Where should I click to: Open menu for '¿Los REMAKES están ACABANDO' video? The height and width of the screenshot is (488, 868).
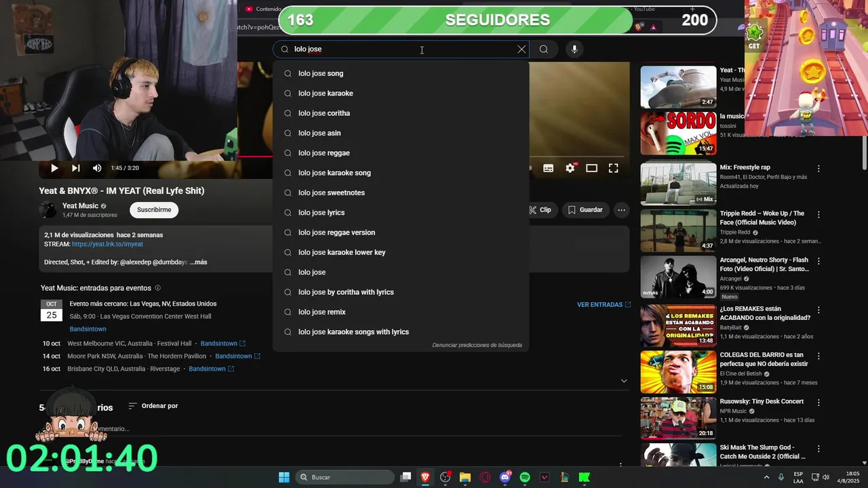(x=818, y=310)
